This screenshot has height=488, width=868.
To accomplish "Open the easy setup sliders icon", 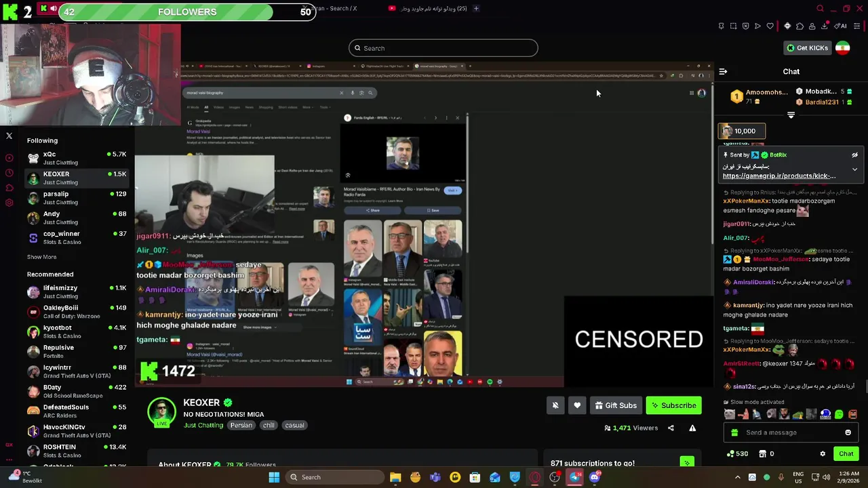I will point(856,26).
